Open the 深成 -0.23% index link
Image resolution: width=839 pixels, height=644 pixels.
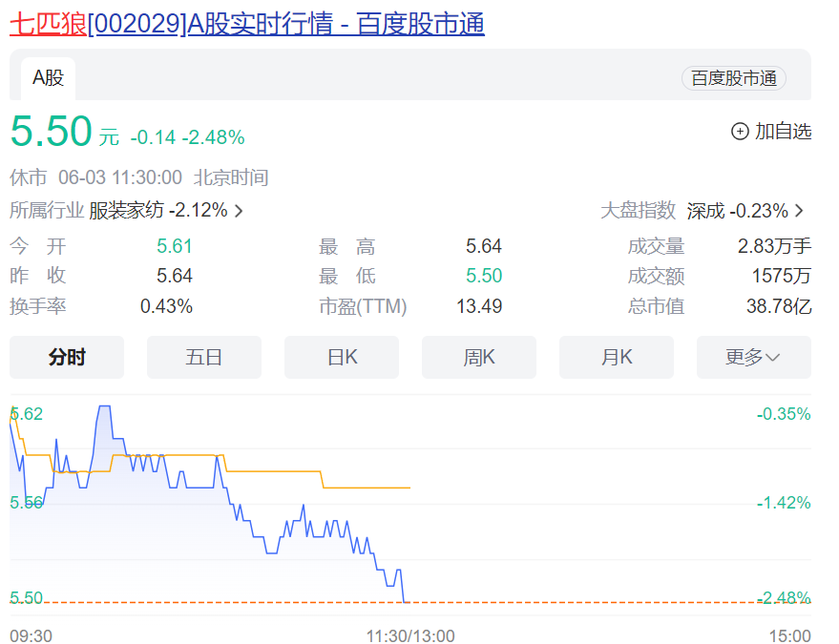point(737,211)
